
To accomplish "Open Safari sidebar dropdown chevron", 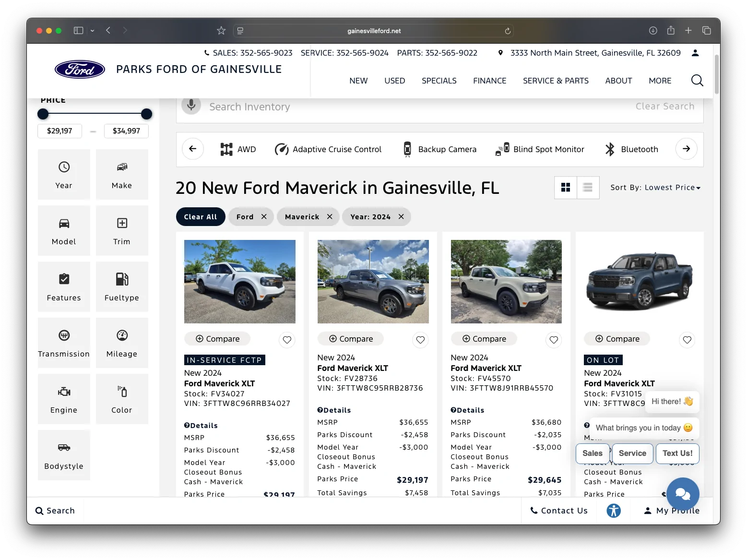I will [x=92, y=31].
